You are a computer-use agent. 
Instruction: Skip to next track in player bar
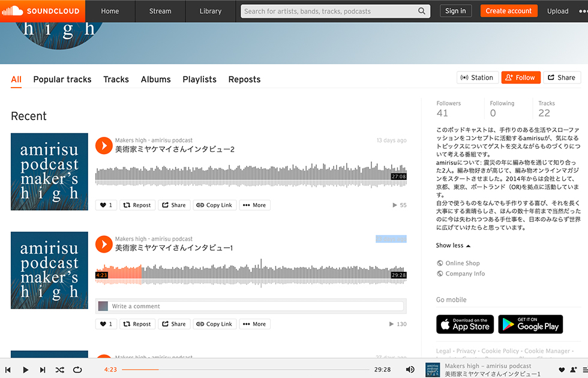point(43,370)
